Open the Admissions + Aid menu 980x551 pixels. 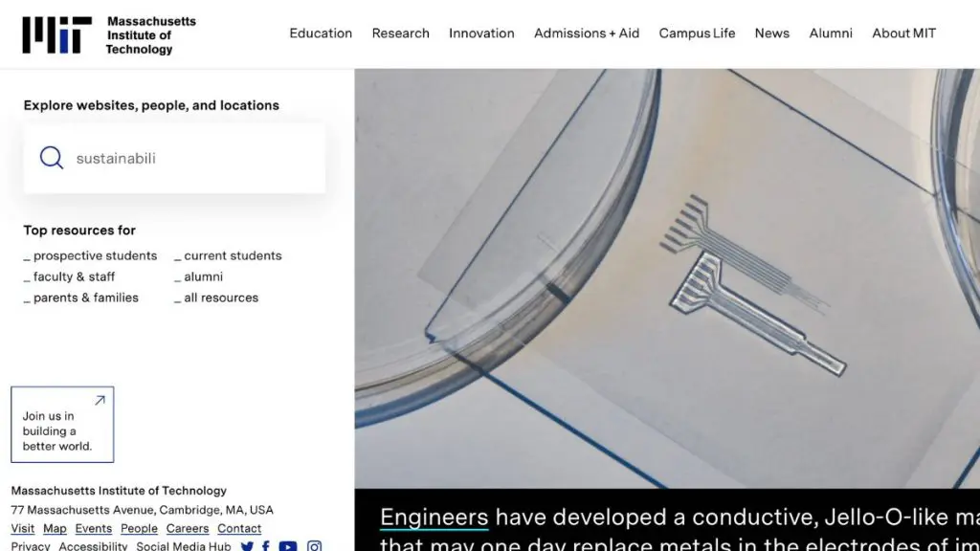click(x=587, y=33)
